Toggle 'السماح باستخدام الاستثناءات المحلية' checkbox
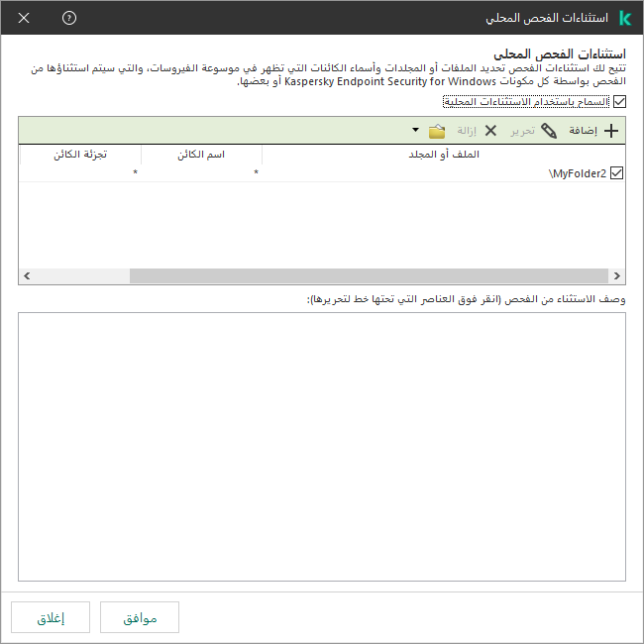Screen dimensions: 644x644 (x=619, y=101)
